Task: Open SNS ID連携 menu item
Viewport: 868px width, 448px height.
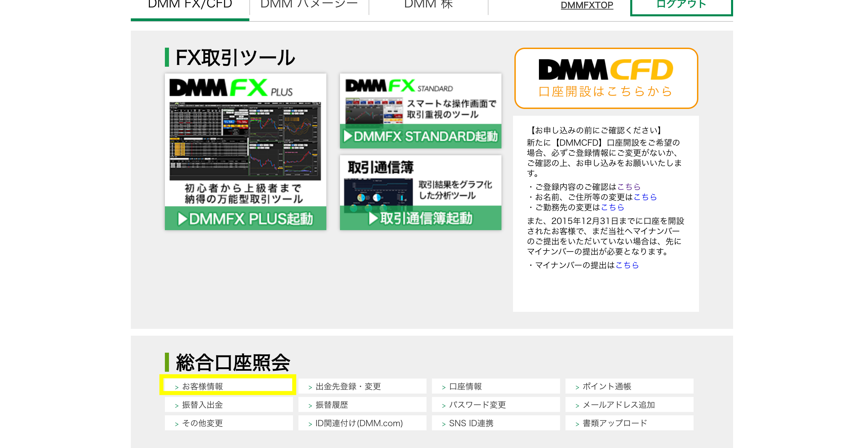Action: point(496,423)
